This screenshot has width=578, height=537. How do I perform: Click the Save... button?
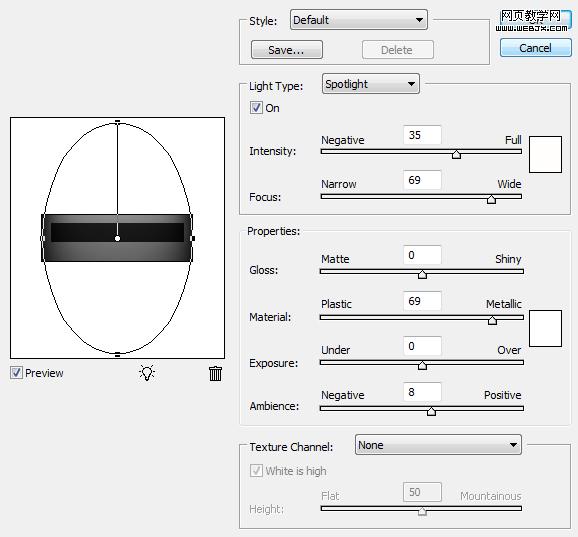click(287, 50)
